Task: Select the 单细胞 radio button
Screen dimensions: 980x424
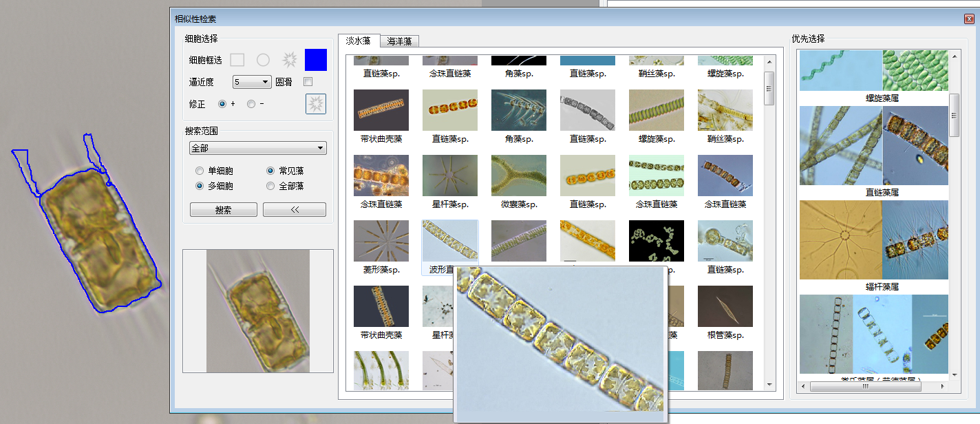Action: pos(200,171)
